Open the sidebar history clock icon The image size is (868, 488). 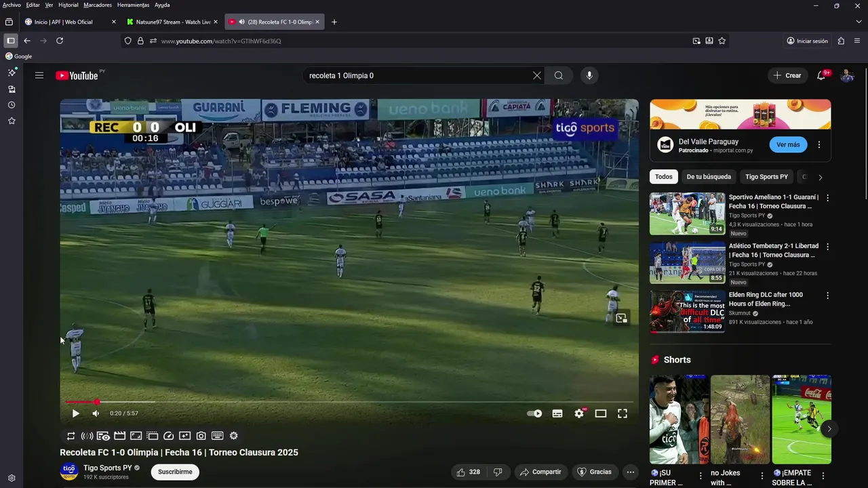12,105
